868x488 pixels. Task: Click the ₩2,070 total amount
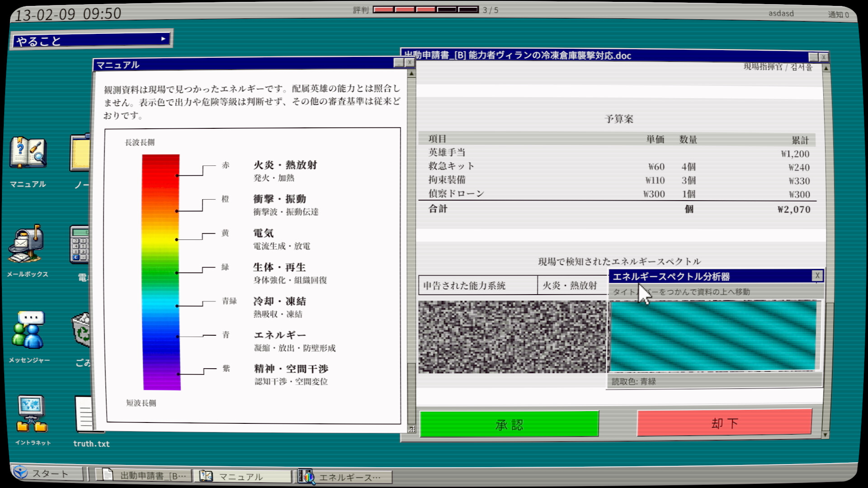coord(794,209)
